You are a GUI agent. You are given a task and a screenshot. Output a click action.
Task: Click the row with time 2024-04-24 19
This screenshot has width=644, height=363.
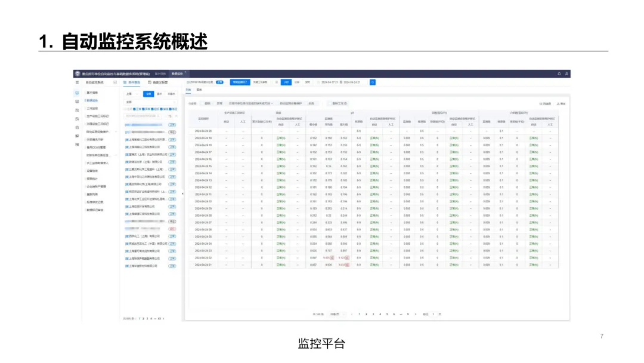pos(373,138)
